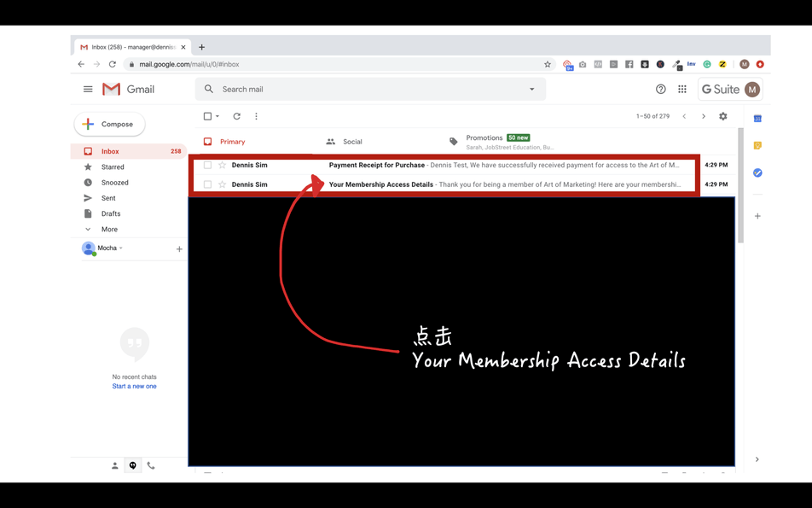
Task: Open the Gmail main menu hamburger icon
Action: [x=88, y=89]
